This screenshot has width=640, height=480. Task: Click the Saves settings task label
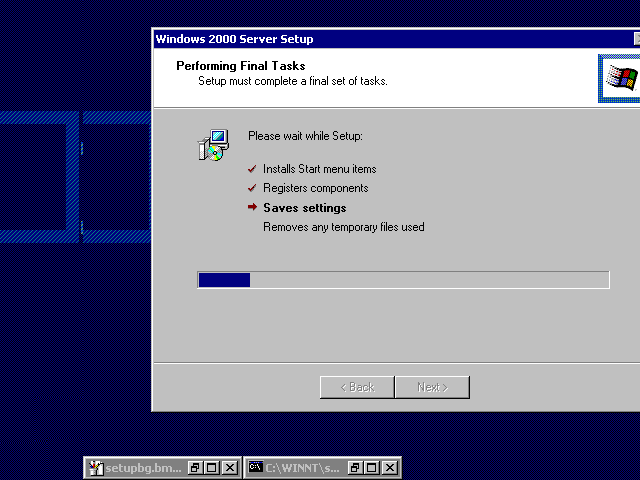pos(304,208)
